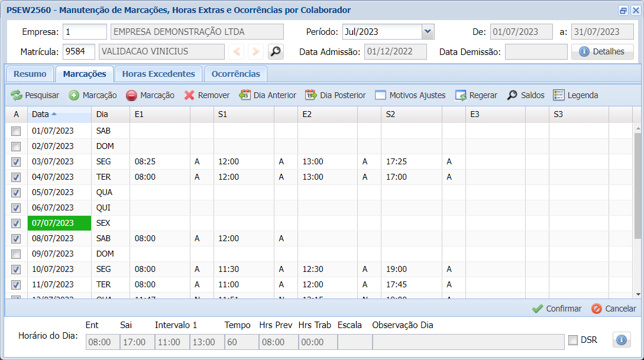
Task: Select the green highlighted 07/07/2023 cell
Action: tap(59, 223)
